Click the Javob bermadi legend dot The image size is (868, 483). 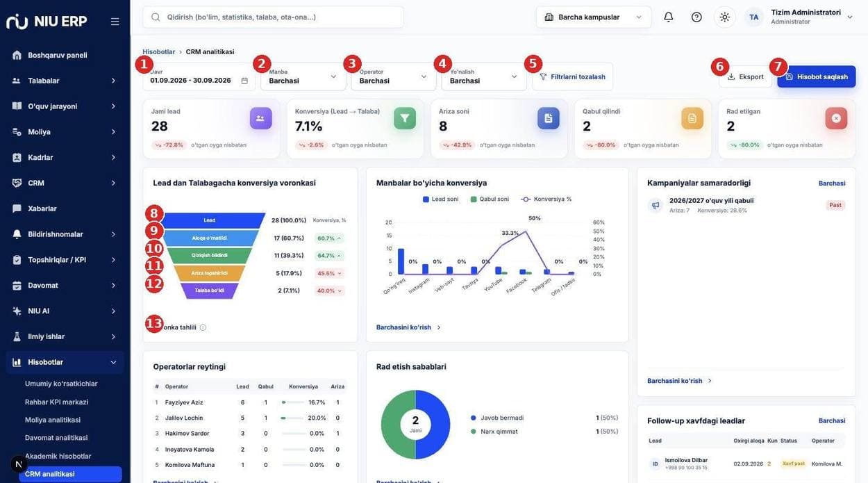pos(474,418)
